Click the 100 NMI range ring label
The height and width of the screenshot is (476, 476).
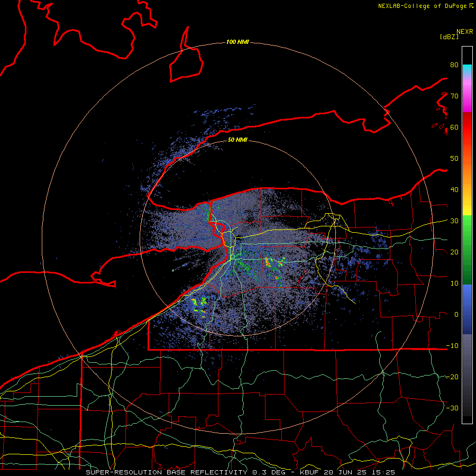pos(237,42)
